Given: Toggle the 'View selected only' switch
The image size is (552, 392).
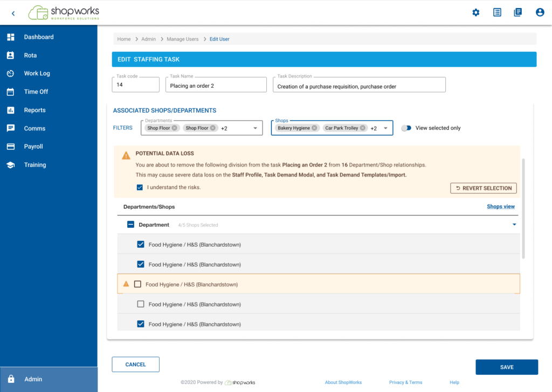Looking at the screenshot, I should click(406, 128).
